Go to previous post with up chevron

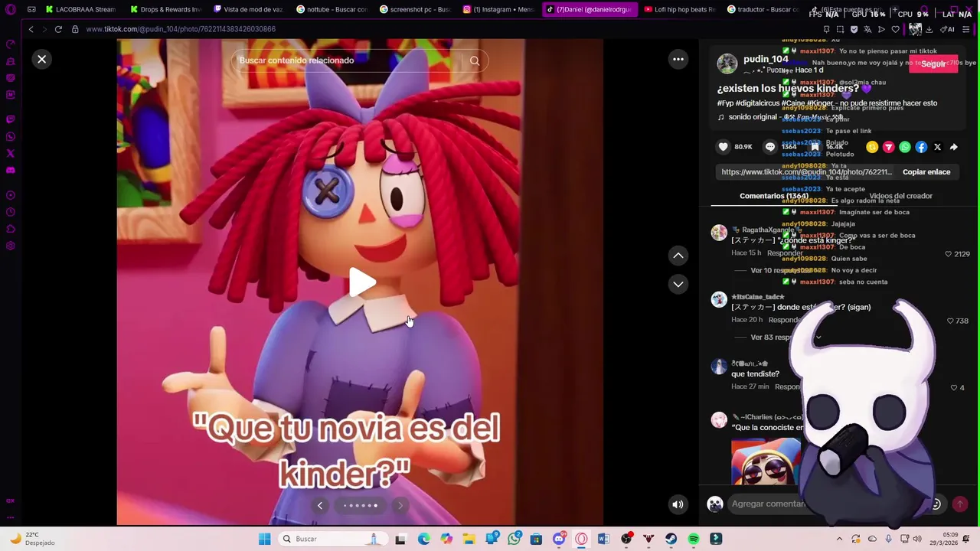pos(678,256)
